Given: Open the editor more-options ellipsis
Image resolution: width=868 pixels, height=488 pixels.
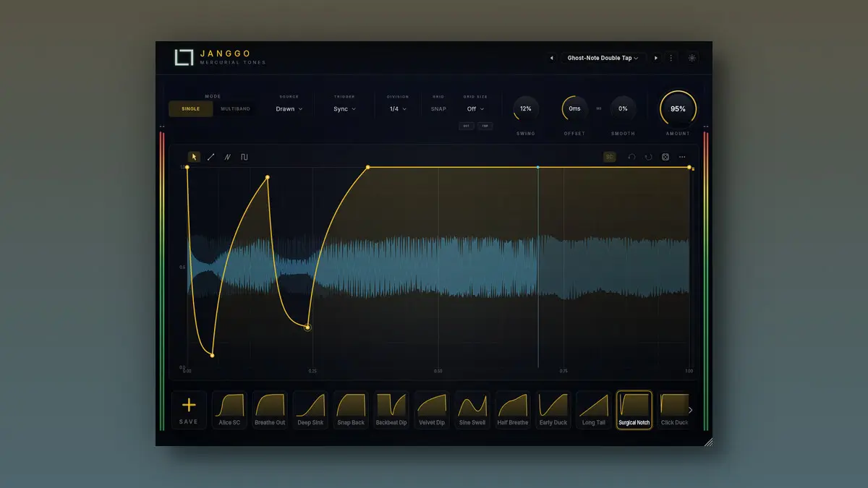Looking at the screenshot, I should click(x=682, y=157).
